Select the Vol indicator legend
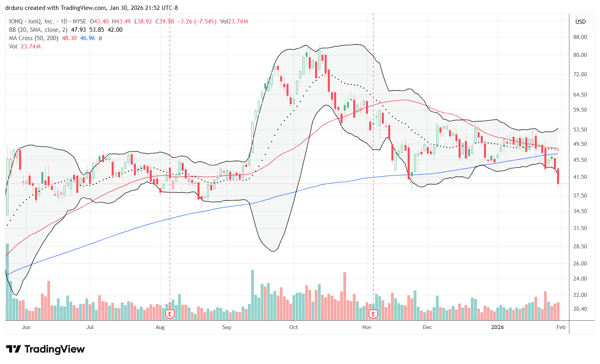The height and width of the screenshot is (364, 600). coord(13,46)
